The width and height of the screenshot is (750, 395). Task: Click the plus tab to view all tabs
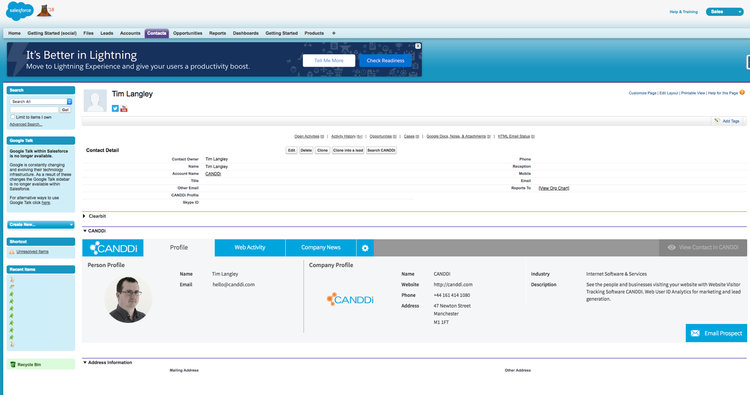[x=333, y=33]
